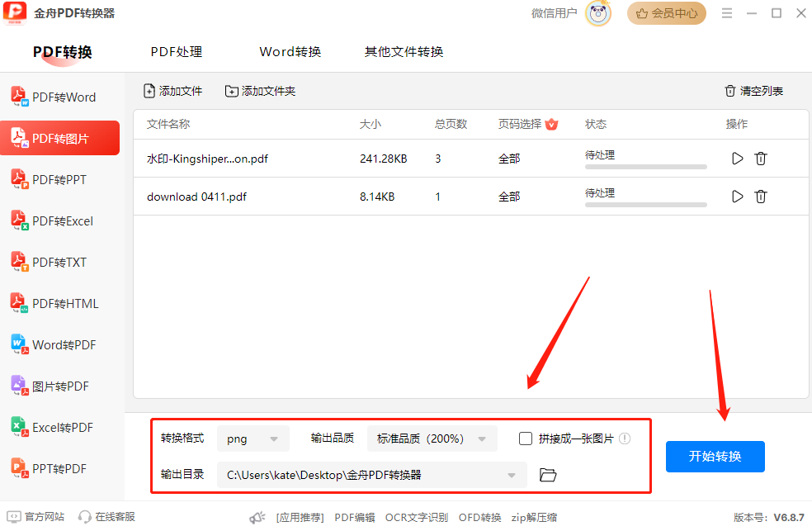Open the hamburger menu in title bar
Screen dimensions: 812x531
point(727,13)
